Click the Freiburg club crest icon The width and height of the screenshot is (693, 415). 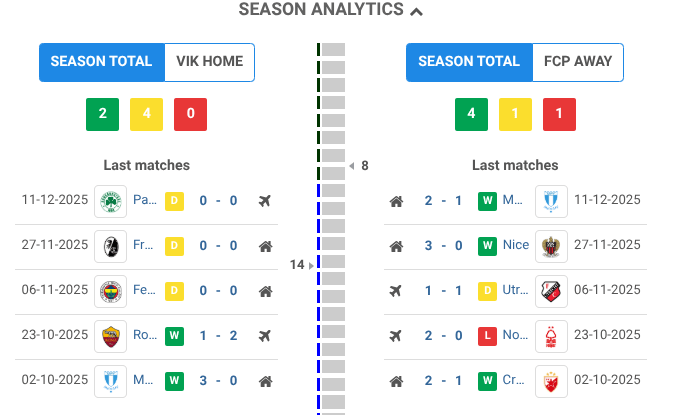(110, 246)
